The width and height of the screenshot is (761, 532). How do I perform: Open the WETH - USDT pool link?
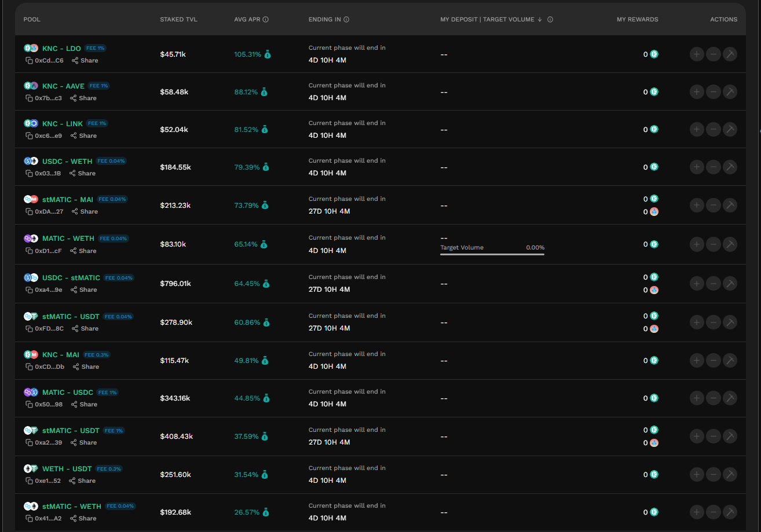click(x=67, y=469)
